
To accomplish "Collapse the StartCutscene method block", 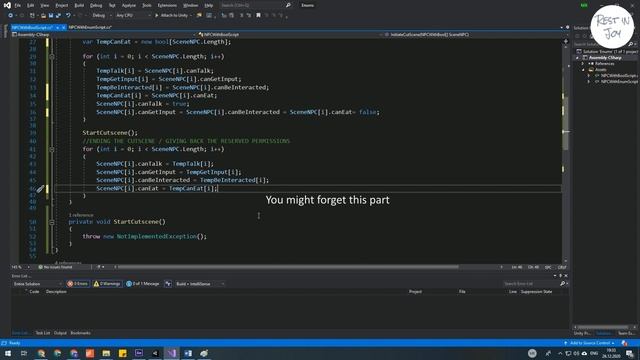I will (x=52, y=222).
